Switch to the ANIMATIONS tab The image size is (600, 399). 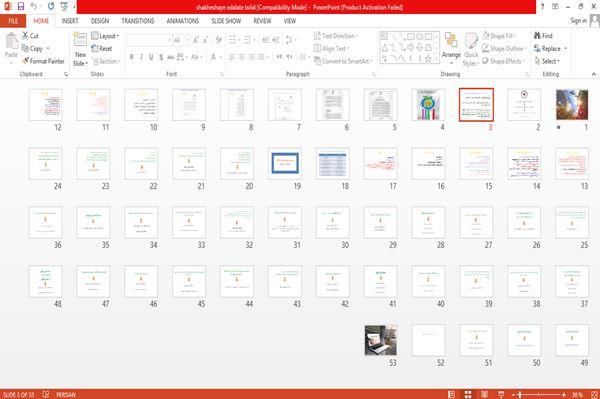(x=183, y=21)
